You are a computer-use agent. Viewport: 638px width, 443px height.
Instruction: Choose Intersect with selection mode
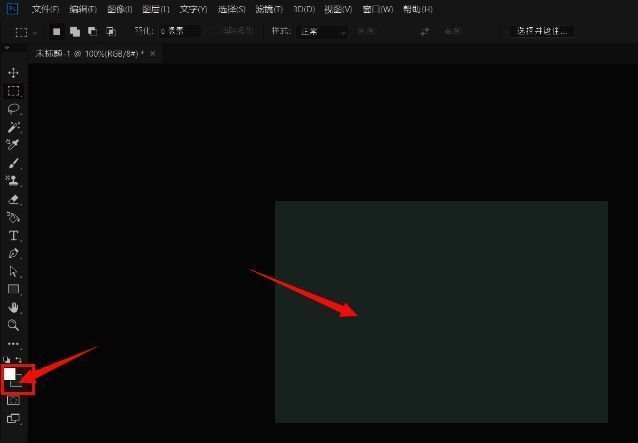[x=111, y=31]
